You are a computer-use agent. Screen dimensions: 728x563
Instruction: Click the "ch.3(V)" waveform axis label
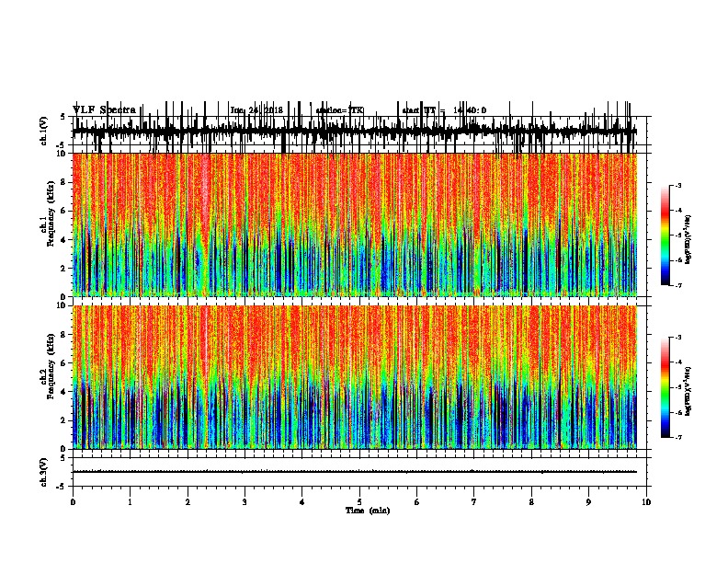[x=43, y=472]
